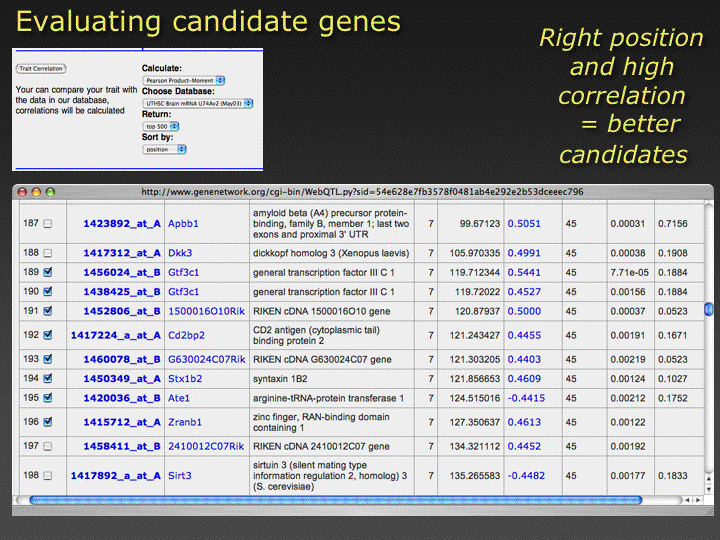This screenshot has width=720, height=540.
Task: Open the Pearson Product-Moment dropdown
Action: click(184, 80)
